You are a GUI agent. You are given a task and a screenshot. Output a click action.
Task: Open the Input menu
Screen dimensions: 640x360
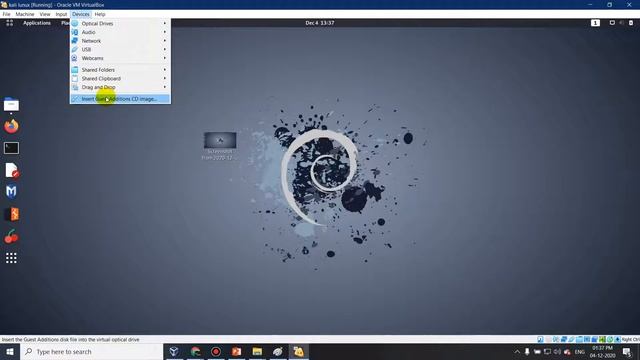tap(61, 14)
